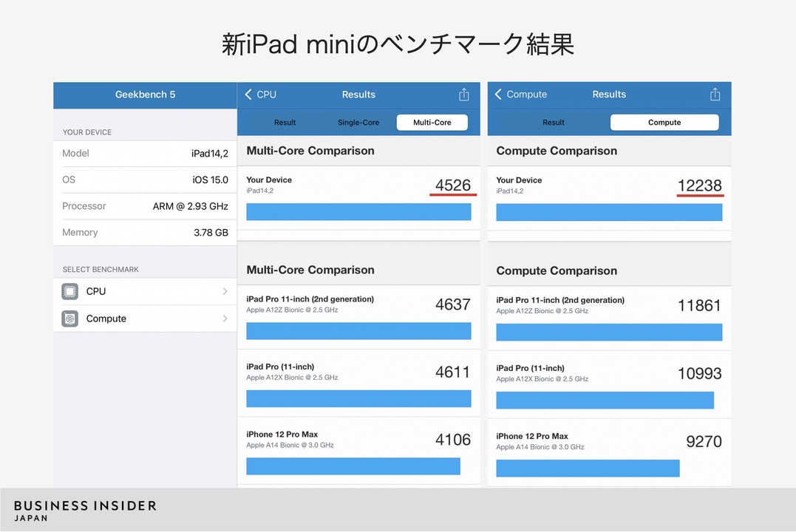The height and width of the screenshot is (532, 796).
Task: Click the SELECT BENCHMARK section header
Action: coord(101,270)
